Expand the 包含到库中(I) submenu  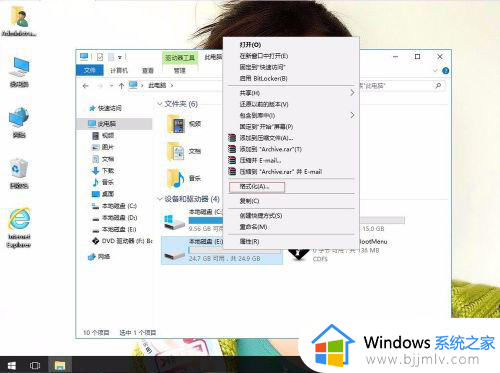pos(290,115)
